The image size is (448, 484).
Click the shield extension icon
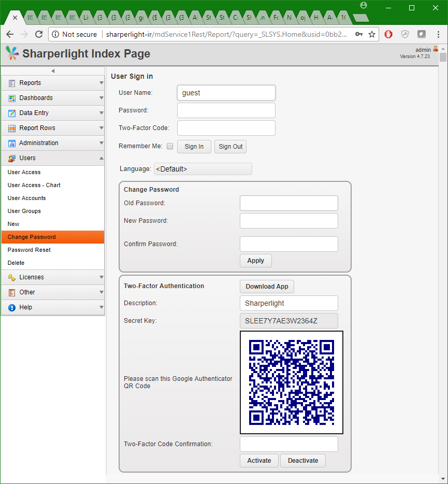[x=405, y=34]
